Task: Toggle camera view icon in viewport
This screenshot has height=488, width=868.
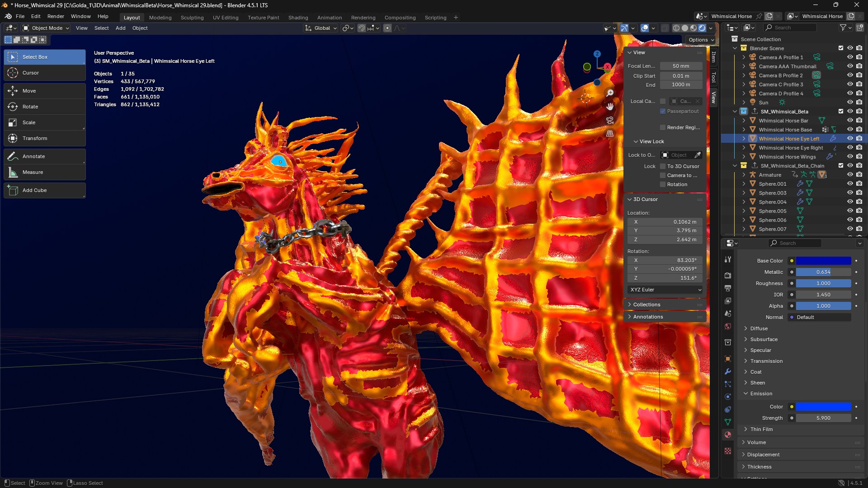Action: [610, 120]
